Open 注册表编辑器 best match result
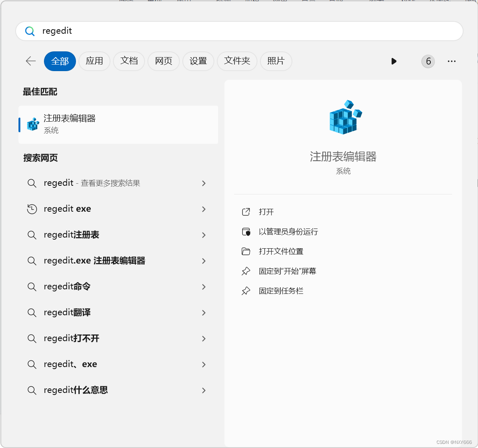Screen dimensions: 478x448 118,125
